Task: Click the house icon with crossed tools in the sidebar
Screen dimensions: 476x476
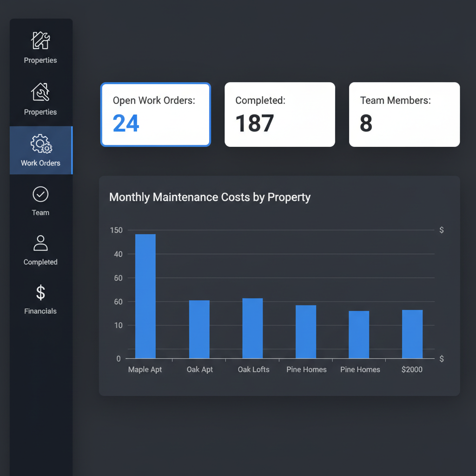Action: 40,92
